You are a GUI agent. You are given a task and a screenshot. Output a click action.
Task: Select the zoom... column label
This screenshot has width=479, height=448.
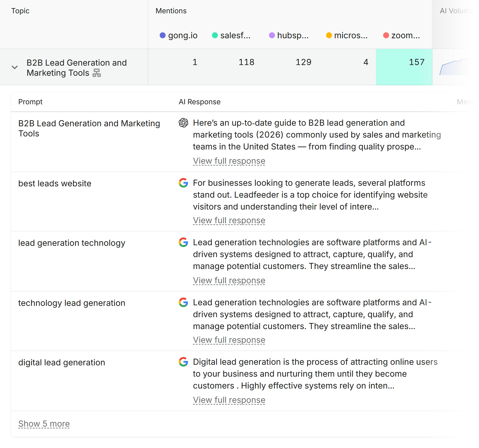pyautogui.click(x=405, y=35)
